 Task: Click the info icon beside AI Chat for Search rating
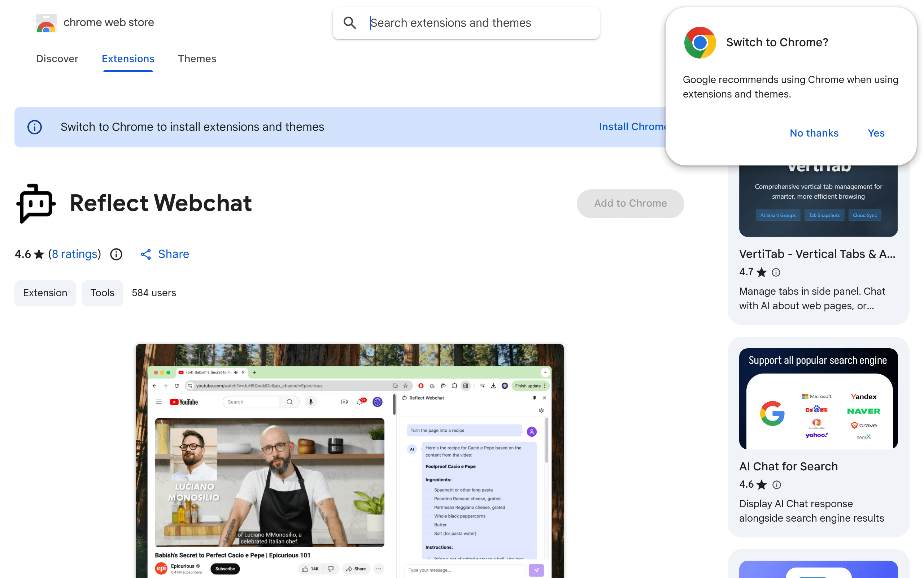point(777,485)
